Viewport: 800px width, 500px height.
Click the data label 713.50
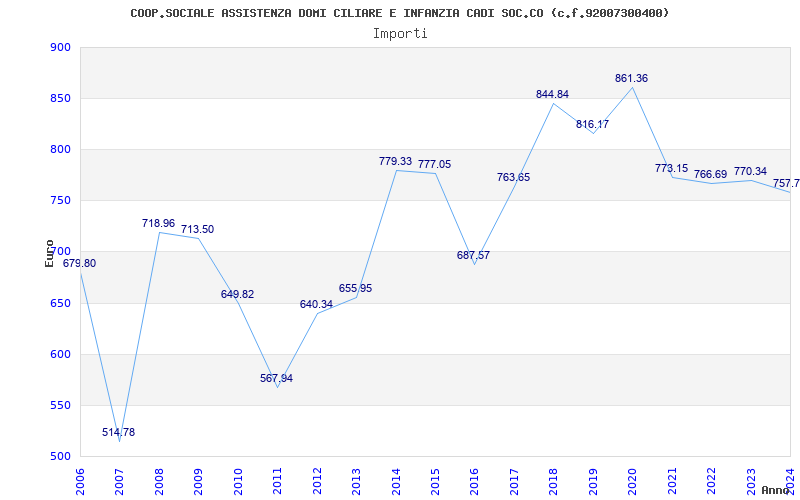pos(197,229)
